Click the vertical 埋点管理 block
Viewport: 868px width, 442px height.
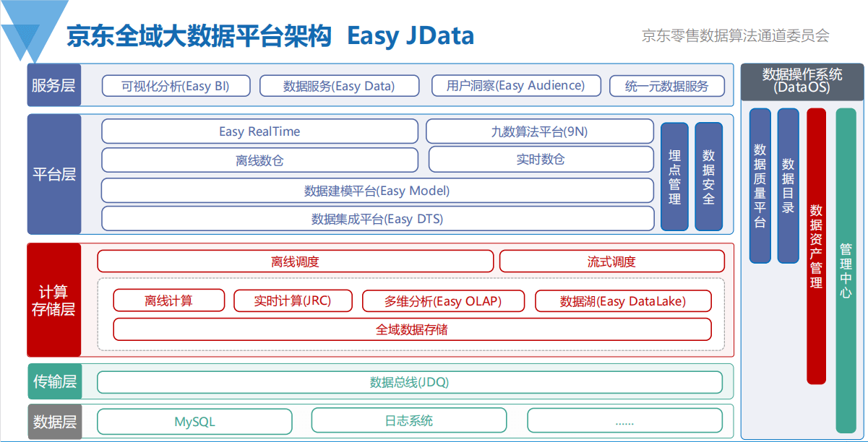point(674,176)
